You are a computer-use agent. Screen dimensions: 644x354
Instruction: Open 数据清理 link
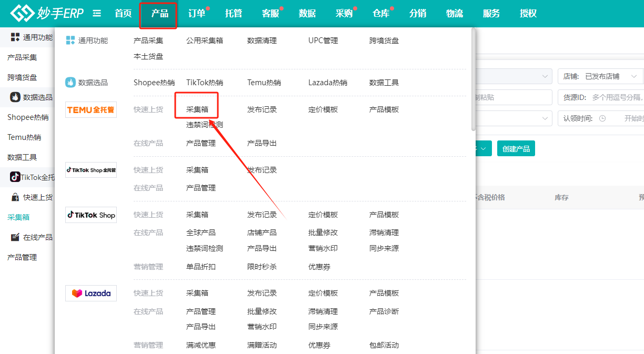pos(262,41)
